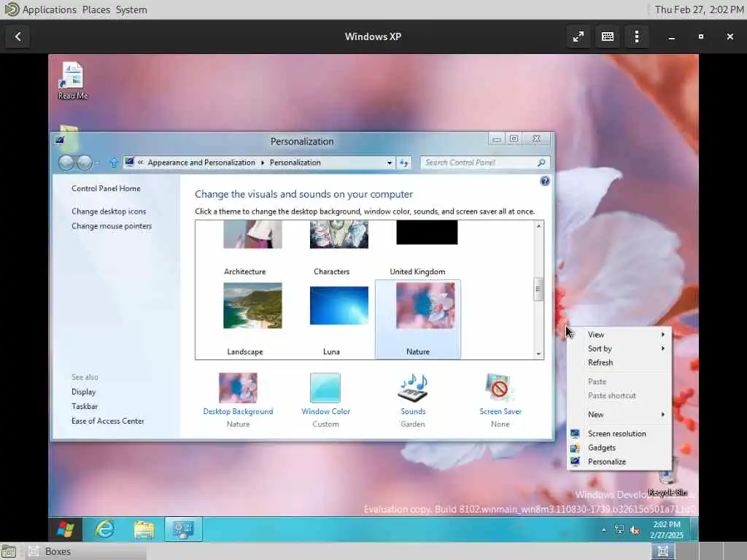The height and width of the screenshot is (560, 747).
Task: Click the workspace switcher icon in bottom panel
Action: click(x=662, y=551)
